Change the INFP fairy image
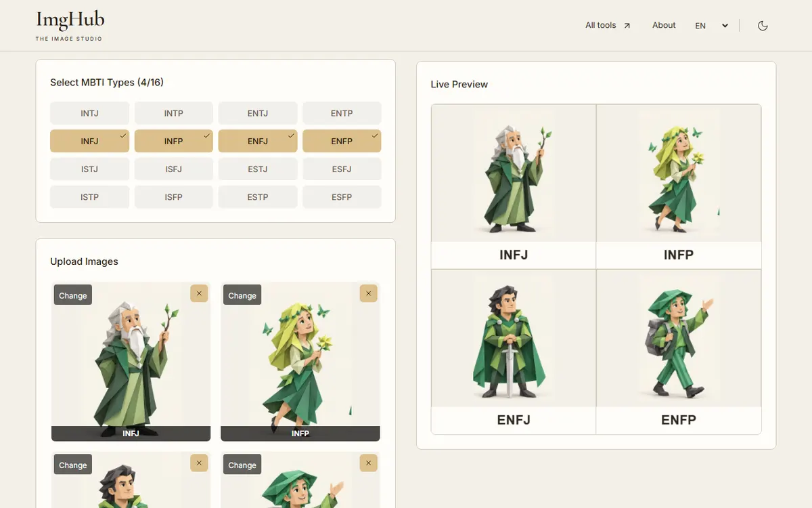The width and height of the screenshot is (812, 508). [242, 295]
